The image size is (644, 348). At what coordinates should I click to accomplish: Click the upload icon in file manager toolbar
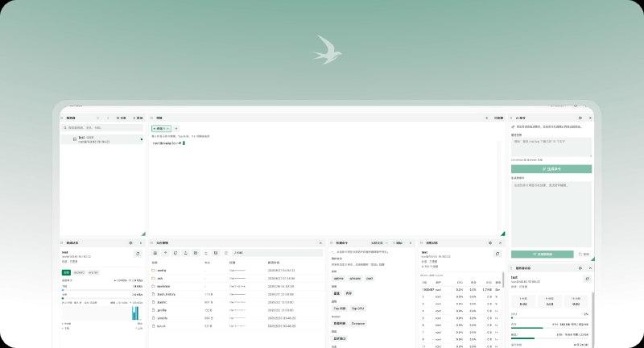[185, 253]
